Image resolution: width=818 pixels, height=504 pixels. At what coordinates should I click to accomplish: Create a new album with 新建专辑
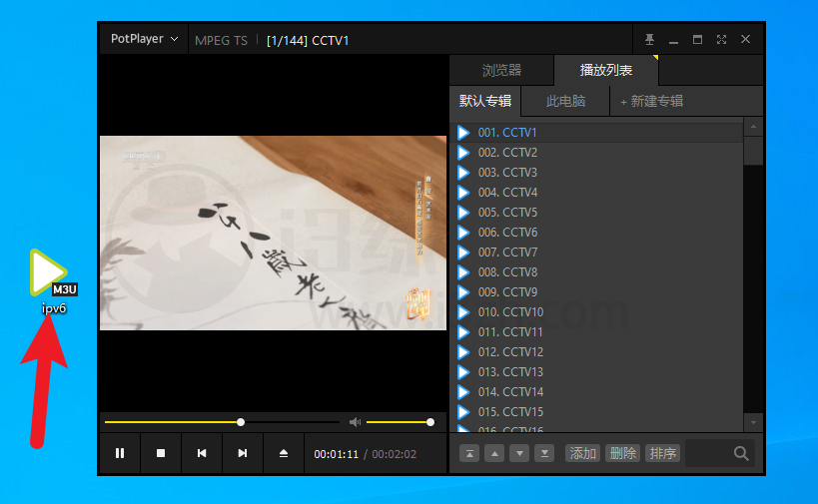click(x=652, y=101)
